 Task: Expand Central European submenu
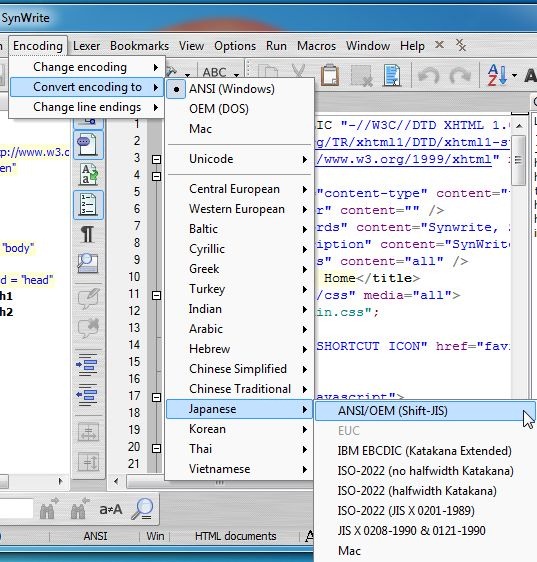tap(239, 189)
